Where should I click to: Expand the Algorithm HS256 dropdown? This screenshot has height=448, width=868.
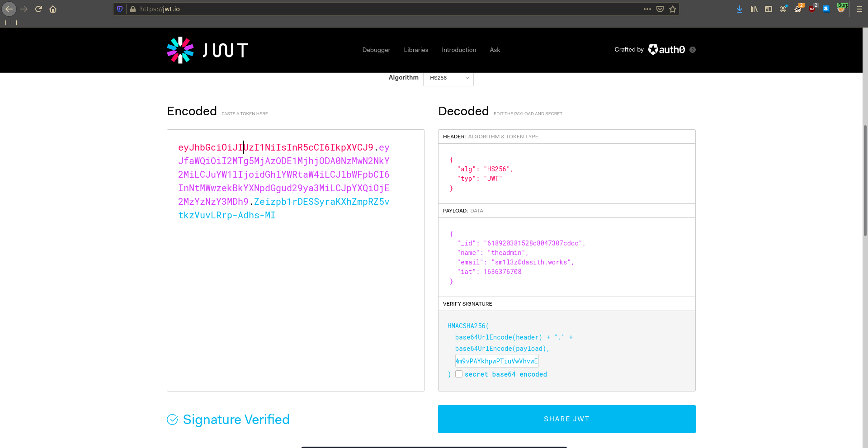point(448,78)
